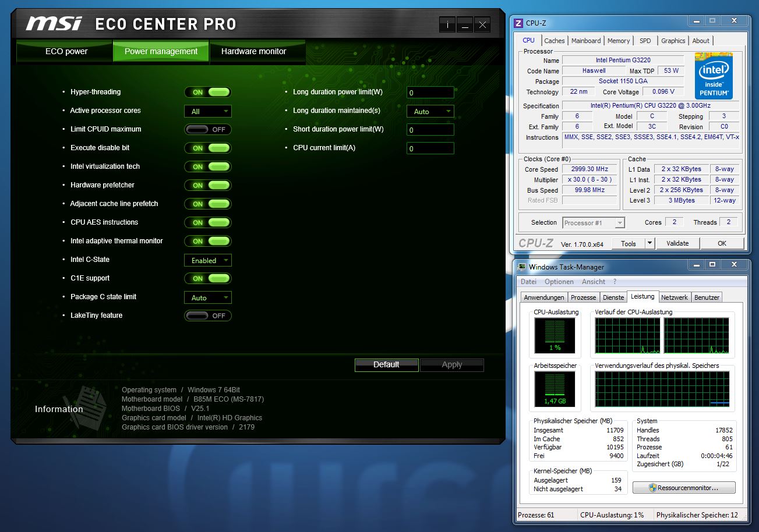Viewport: 759px width, 532px height.
Task: Click CPU current limit(A) input field
Action: point(430,148)
